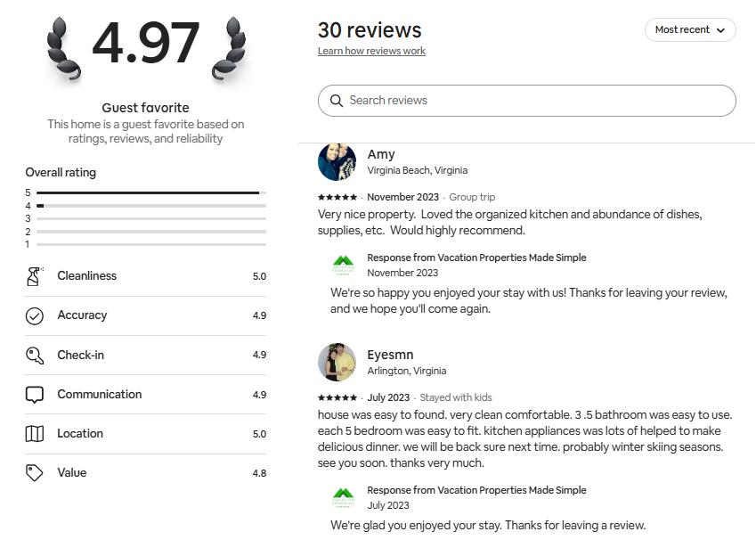Click the Vacation Properties logo under Amy's review
This screenshot has height=548, width=756.
[x=343, y=265]
